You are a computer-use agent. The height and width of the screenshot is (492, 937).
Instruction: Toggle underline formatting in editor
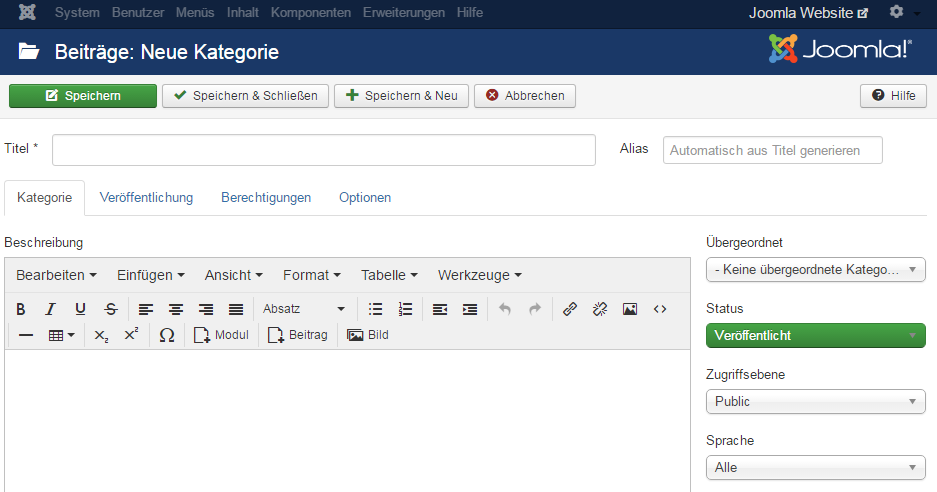tap(80, 309)
